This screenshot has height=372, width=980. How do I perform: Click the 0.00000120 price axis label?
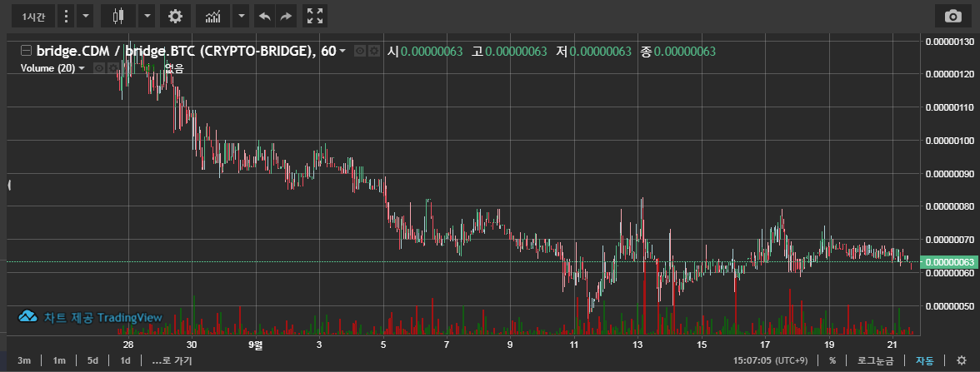coord(948,74)
